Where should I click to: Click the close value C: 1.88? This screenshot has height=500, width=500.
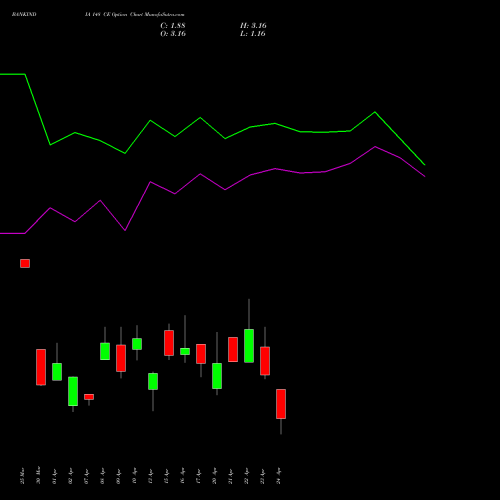tap(173, 26)
